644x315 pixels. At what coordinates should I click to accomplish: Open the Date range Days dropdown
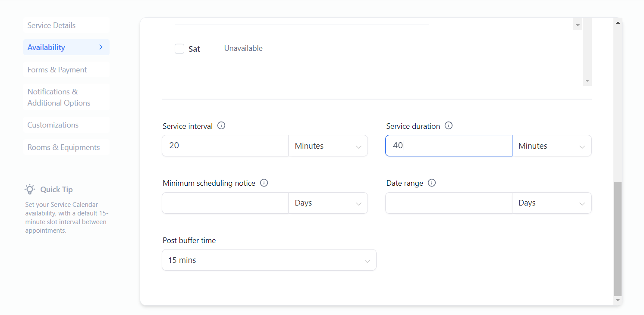tap(552, 203)
